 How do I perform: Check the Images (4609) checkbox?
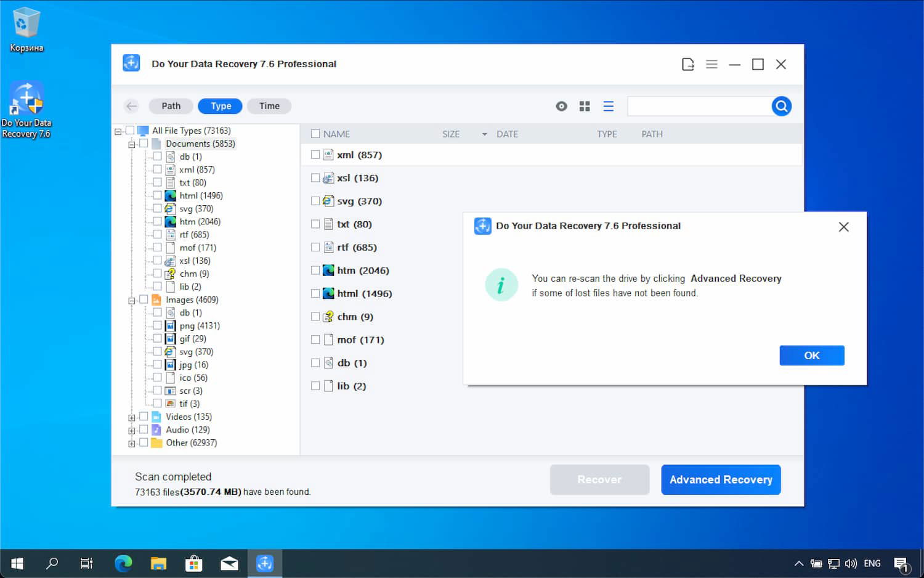pyautogui.click(x=144, y=299)
